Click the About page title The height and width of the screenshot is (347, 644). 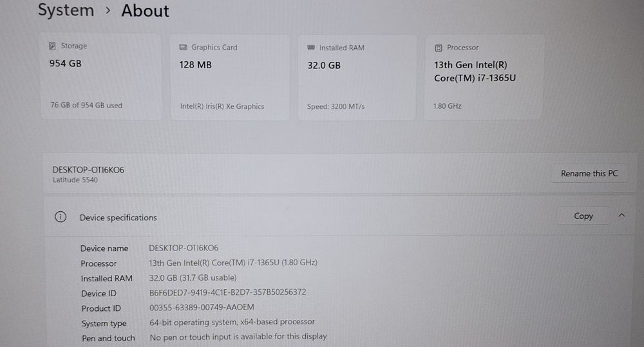tap(146, 11)
